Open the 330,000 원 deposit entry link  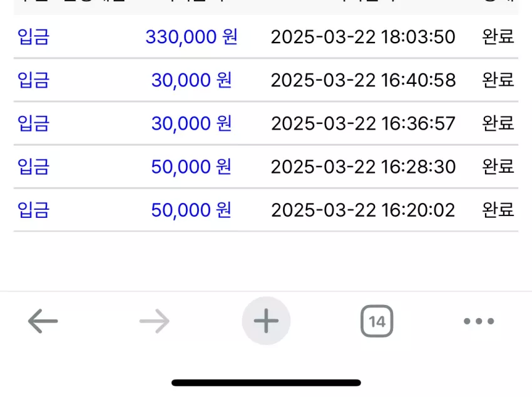34,37
